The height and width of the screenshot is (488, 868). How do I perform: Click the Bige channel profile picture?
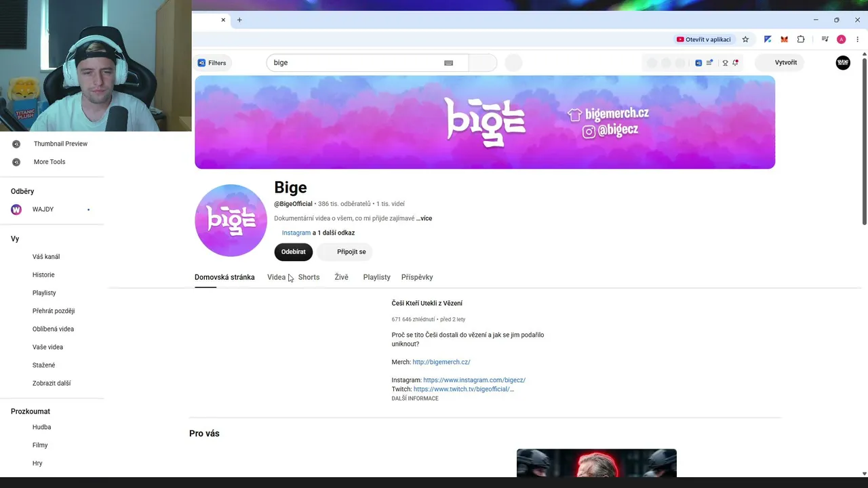231,220
